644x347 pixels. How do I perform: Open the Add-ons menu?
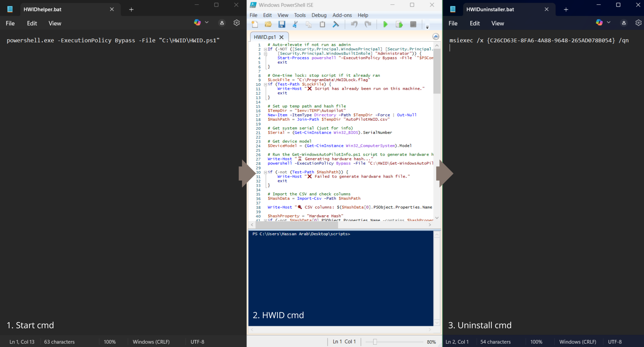342,15
